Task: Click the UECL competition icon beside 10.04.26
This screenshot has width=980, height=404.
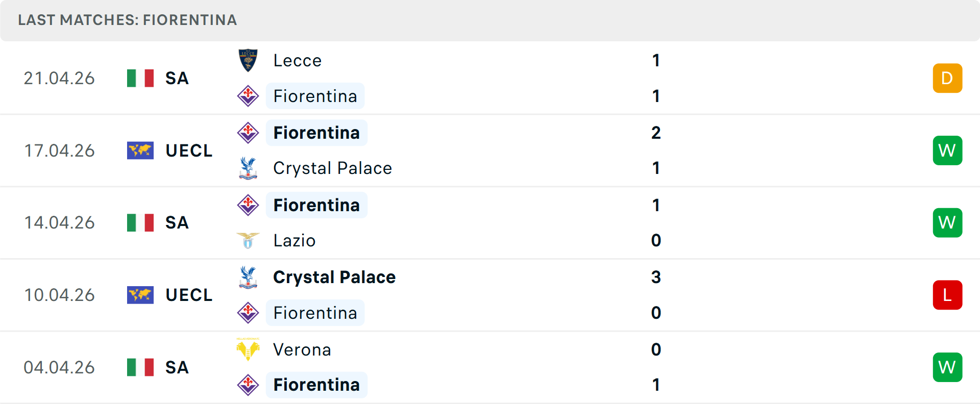Action: [x=140, y=294]
